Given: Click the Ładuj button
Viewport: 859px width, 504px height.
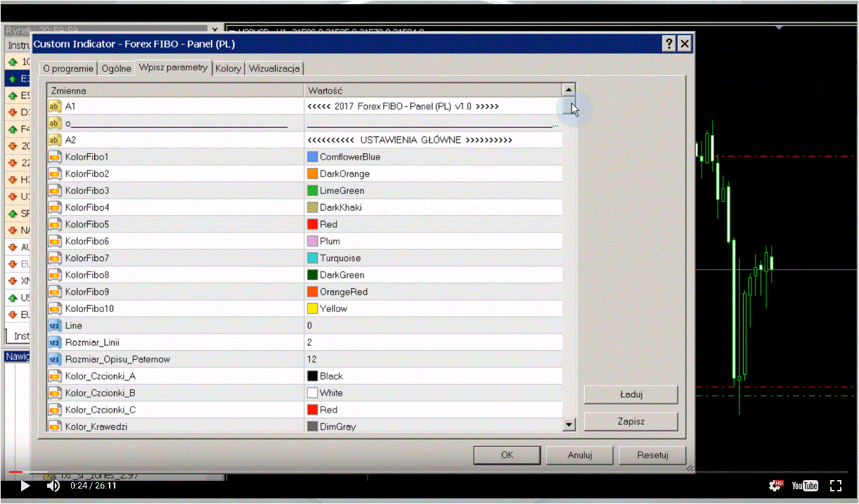Looking at the screenshot, I should (x=631, y=394).
